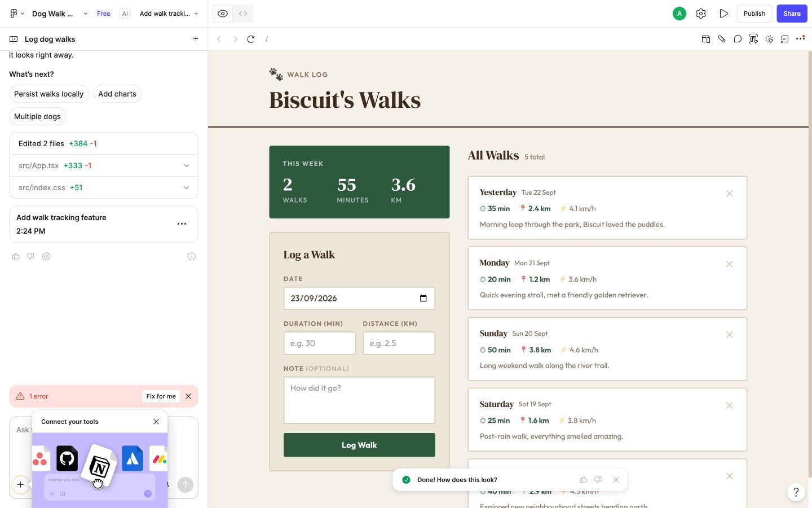
Task: Open project settings gear icon
Action: coord(701,14)
